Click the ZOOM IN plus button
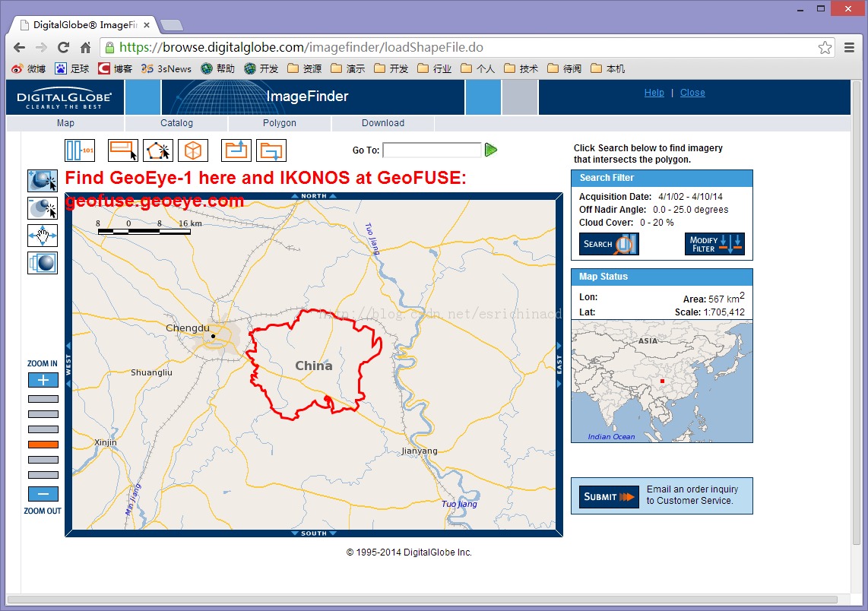The width and height of the screenshot is (868, 611). pyautogui.click(x=43, y=380)
